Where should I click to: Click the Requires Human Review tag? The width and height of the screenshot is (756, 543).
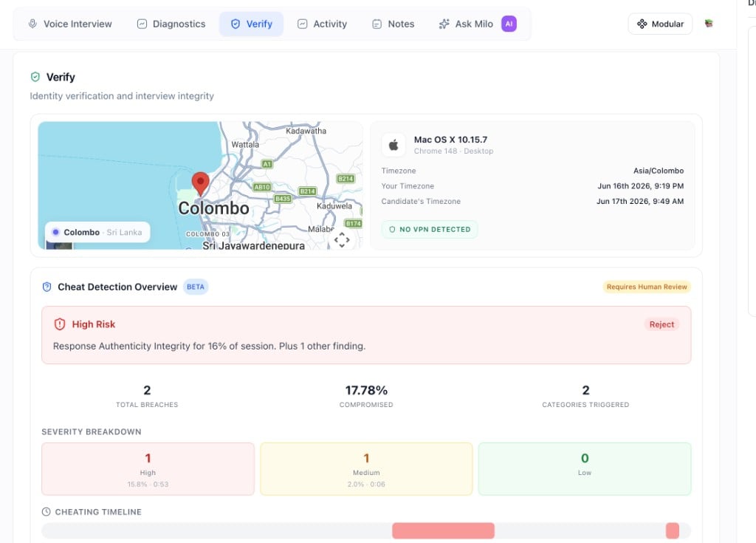pos(647,287)
